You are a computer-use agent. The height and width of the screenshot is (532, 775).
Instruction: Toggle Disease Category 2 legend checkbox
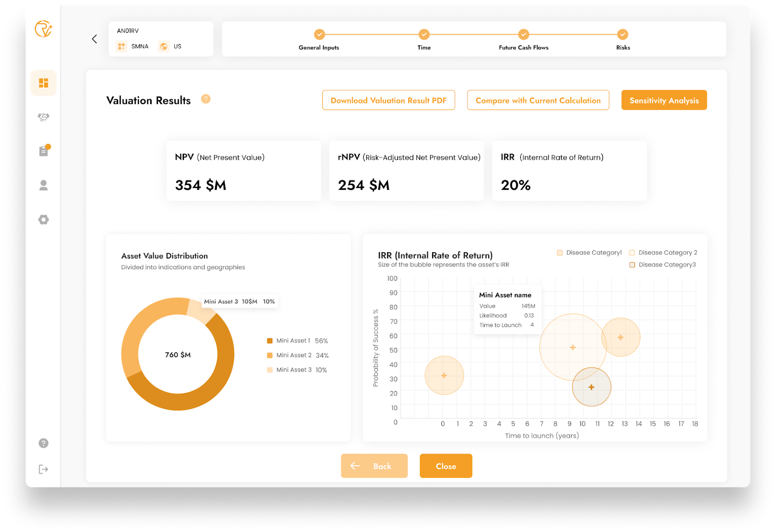coord(632,253)
